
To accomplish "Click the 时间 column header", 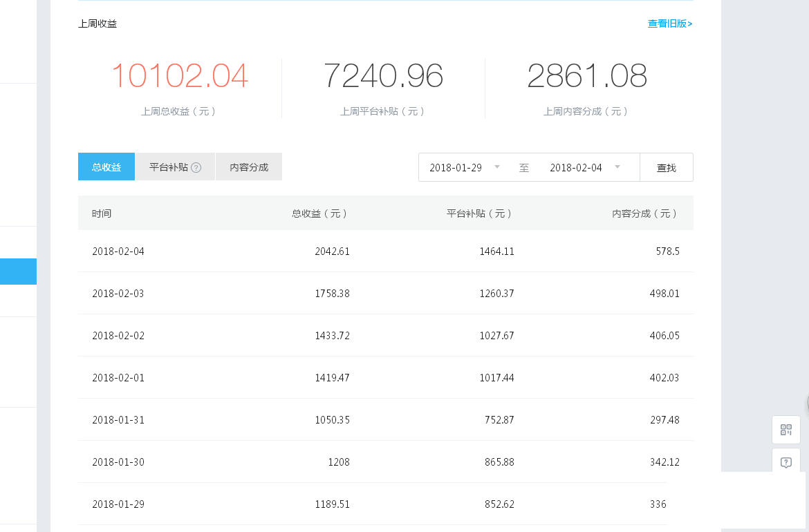I will tap(102, 213).
